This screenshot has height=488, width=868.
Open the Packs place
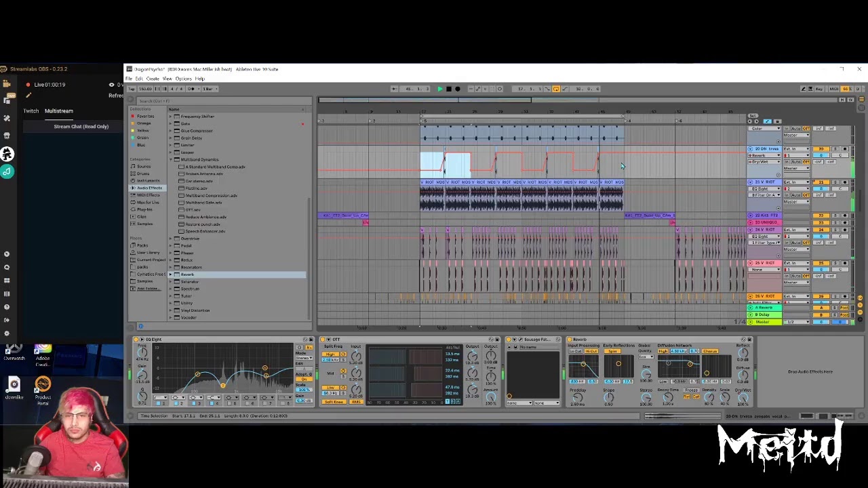(x=142, y=245)
